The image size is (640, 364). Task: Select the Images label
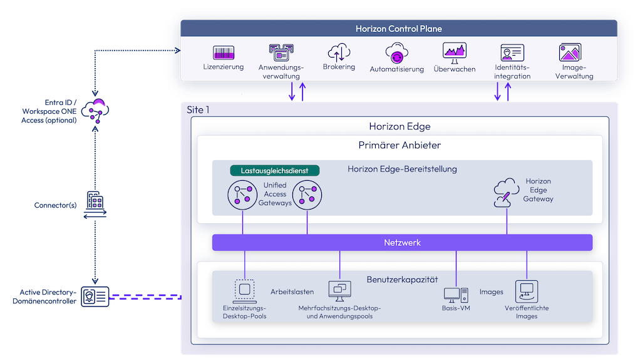pos(492,292)
